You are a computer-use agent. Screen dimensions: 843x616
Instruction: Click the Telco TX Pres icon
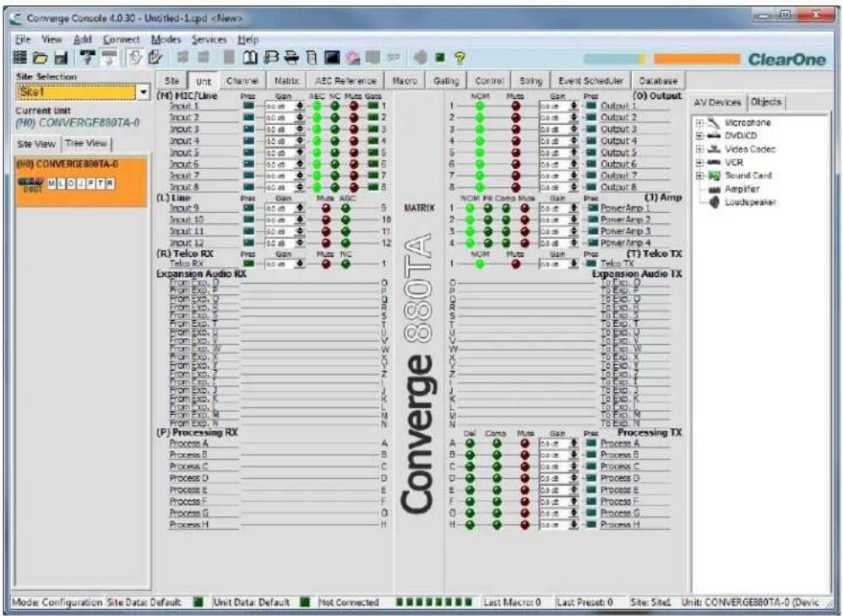point(591,264)
